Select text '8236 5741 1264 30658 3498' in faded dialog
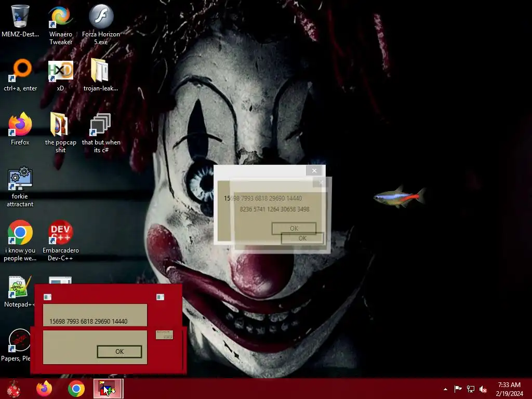The height and width of the screenshot is (399, 532). click(274, 209)
